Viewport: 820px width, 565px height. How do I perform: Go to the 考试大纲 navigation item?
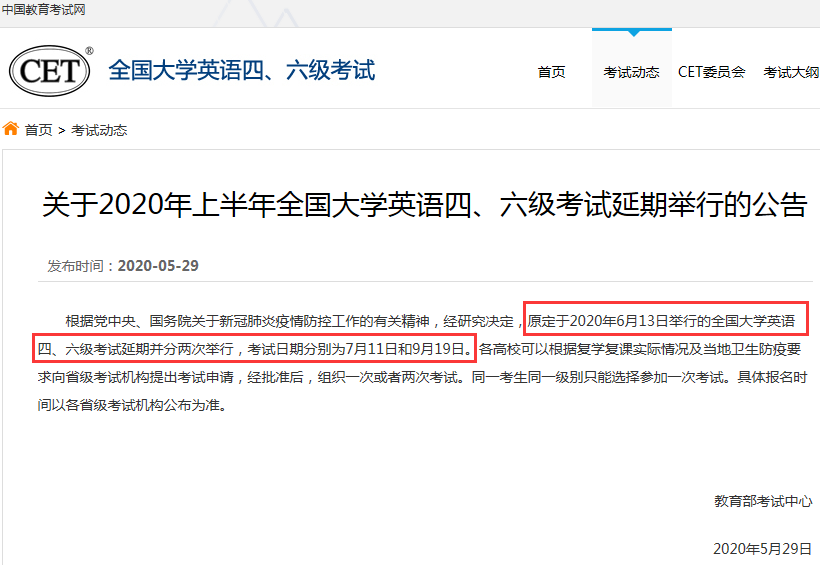click(x=791, y=72)
